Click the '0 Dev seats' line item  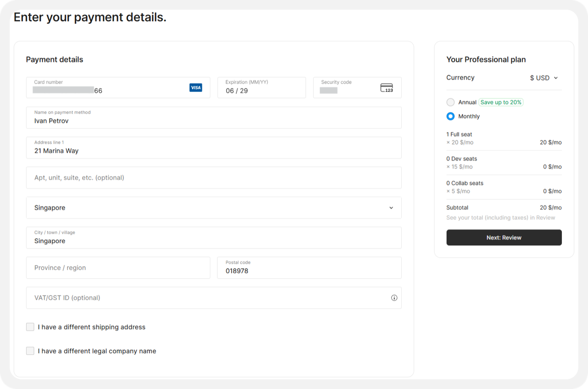(x=504, y=163)
